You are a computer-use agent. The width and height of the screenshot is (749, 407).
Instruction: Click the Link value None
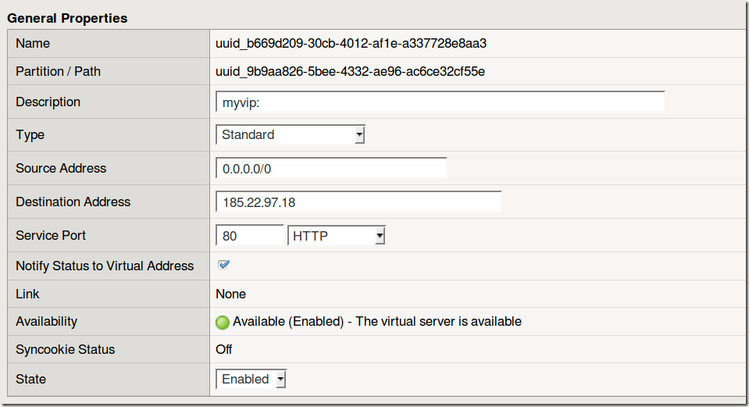pos(231,294)
